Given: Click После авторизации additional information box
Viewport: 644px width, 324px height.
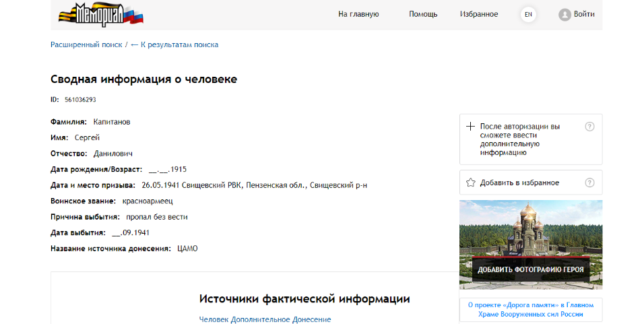Looking at the screenshot, I should pos(531,139).
